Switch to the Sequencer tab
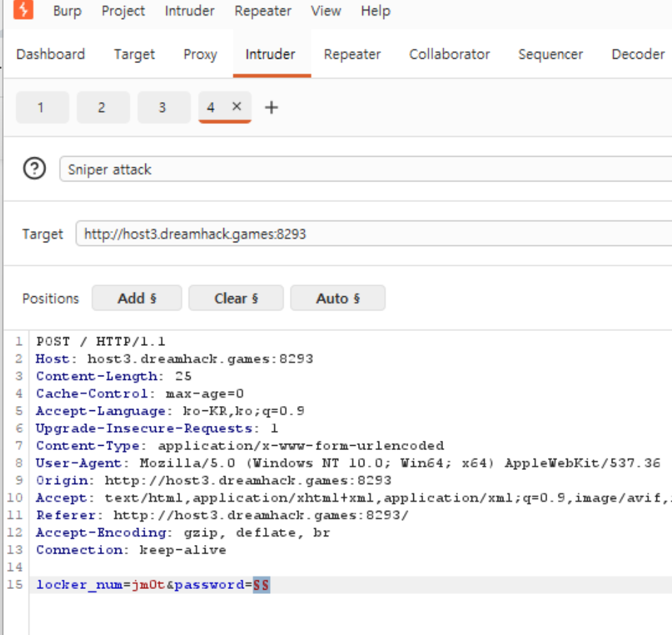The width and height of the screenshot is (672, 635). point(550,54)
